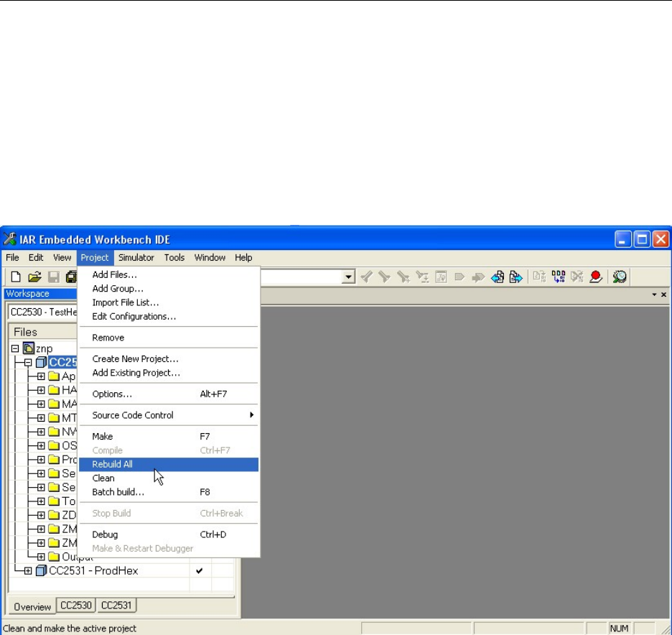Screen dimensions: 672x635
Task: Click the New Document toolbar icon
Action: (16, 277)
